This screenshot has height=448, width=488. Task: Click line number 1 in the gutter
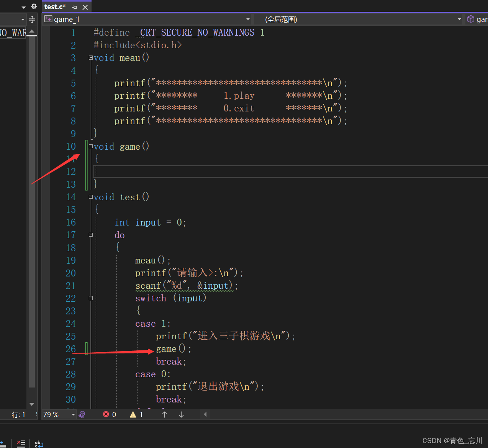click(73, 33)
